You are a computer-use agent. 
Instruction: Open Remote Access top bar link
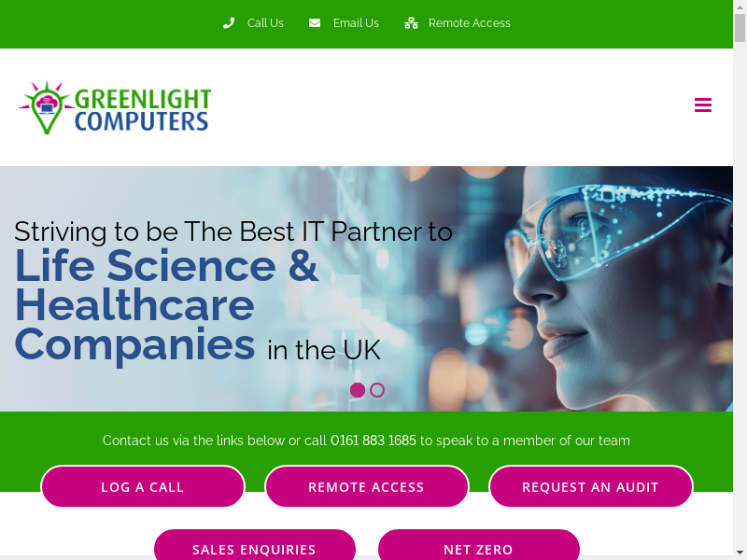[x=470, y=22]
